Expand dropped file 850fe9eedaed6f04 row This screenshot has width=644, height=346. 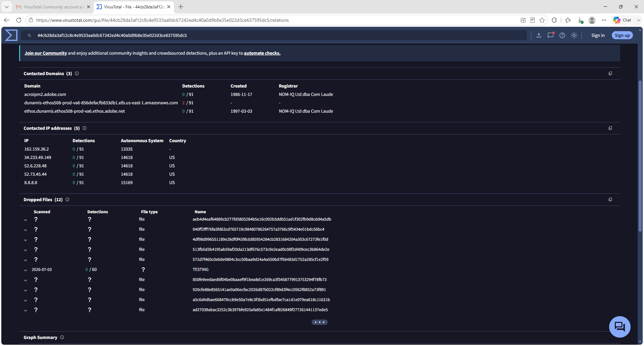tap(25, 280)
